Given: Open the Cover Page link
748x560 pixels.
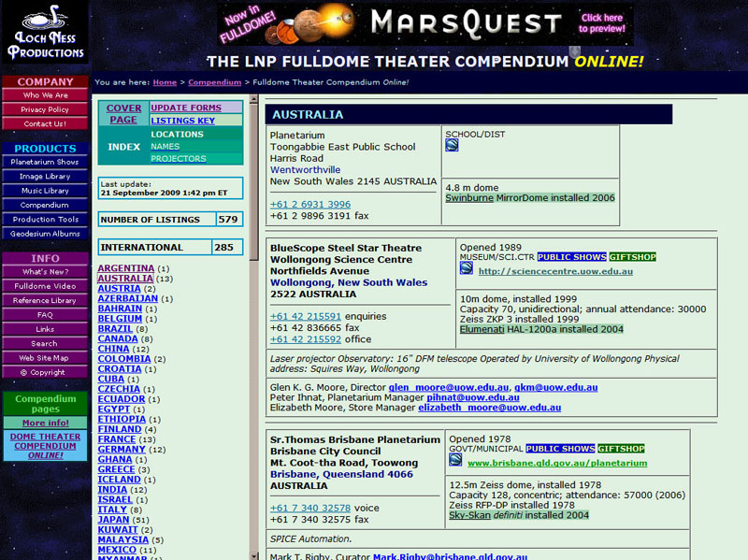Looking at the screenshot, I should pos(123,113).
